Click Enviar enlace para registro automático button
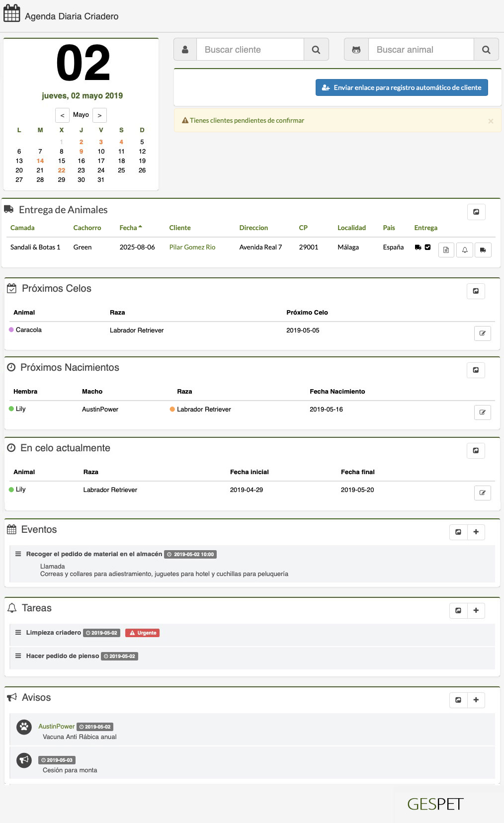 pos(402,87)
